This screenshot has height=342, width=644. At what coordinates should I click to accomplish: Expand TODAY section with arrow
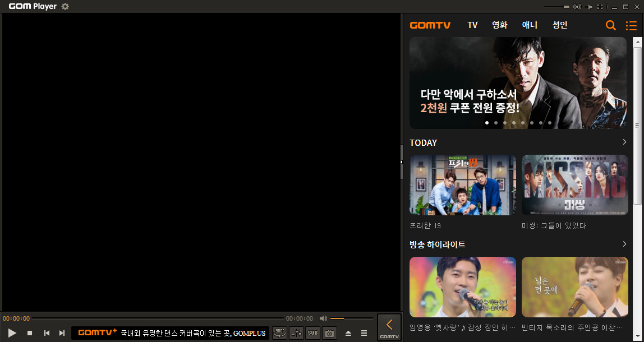(x=624, y=142)
